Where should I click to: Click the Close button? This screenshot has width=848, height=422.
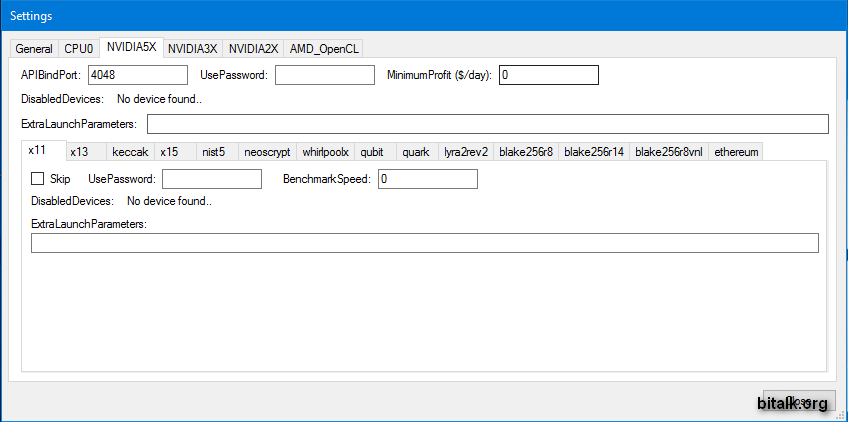[x=798, y=401]
